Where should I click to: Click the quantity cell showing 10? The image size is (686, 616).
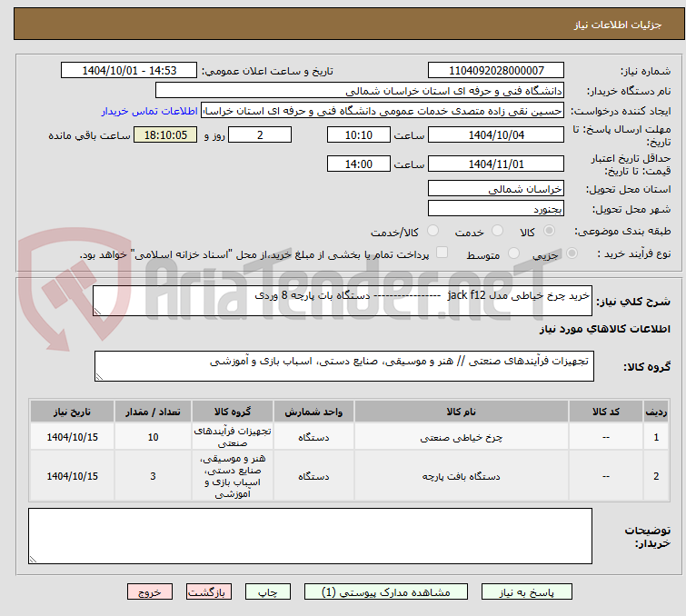tap(153, 437)
